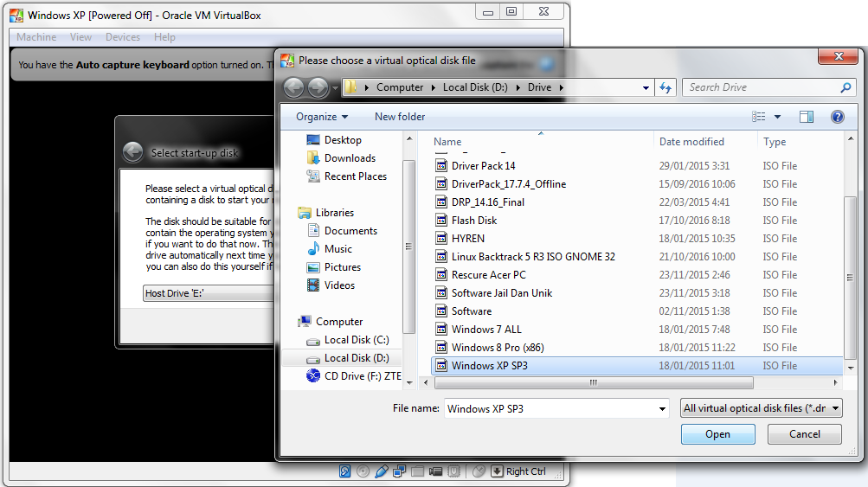868x487 pixels.
Task: Click the folder icon at the address bar start
Action: coord(350,87)
